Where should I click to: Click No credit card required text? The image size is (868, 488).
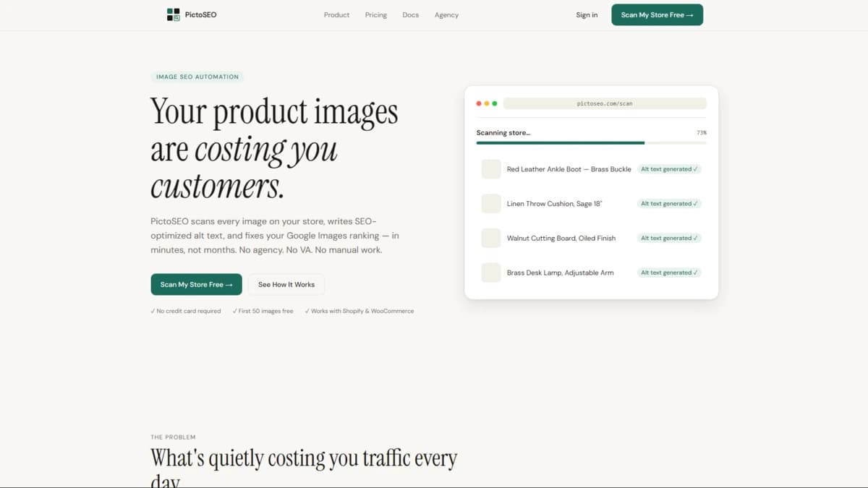[x=186, y=311]
